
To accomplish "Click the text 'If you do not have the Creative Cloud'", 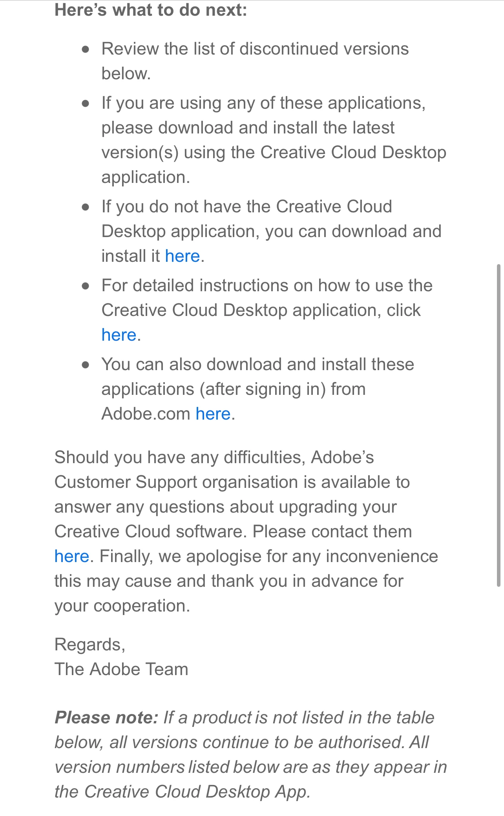I will click(x=247, y=207).
